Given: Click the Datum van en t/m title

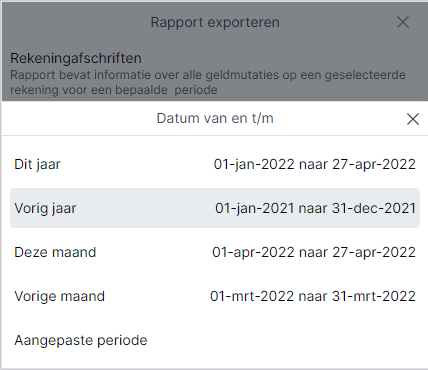Looking at the screenshot, I should point(215,118).
